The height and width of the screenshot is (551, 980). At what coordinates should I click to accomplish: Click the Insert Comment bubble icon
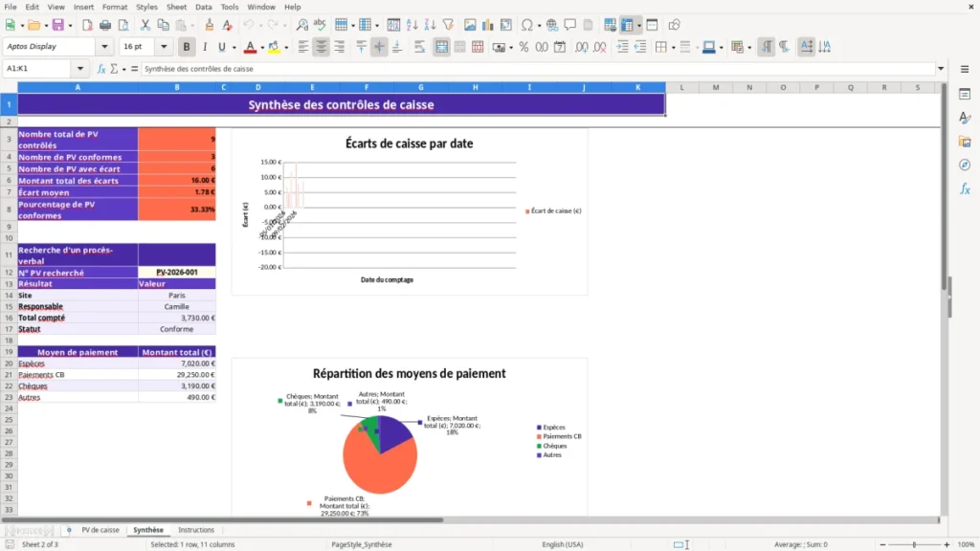coord(570,25)
